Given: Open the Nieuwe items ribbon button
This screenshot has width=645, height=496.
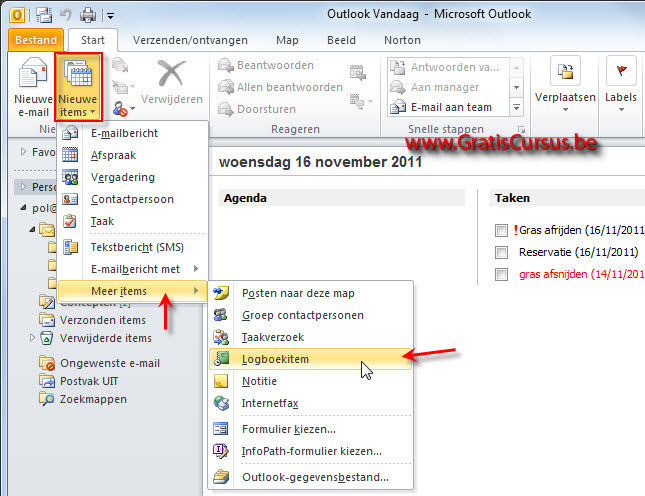Looking at the screenshot, I should click(x=78, y=88).
